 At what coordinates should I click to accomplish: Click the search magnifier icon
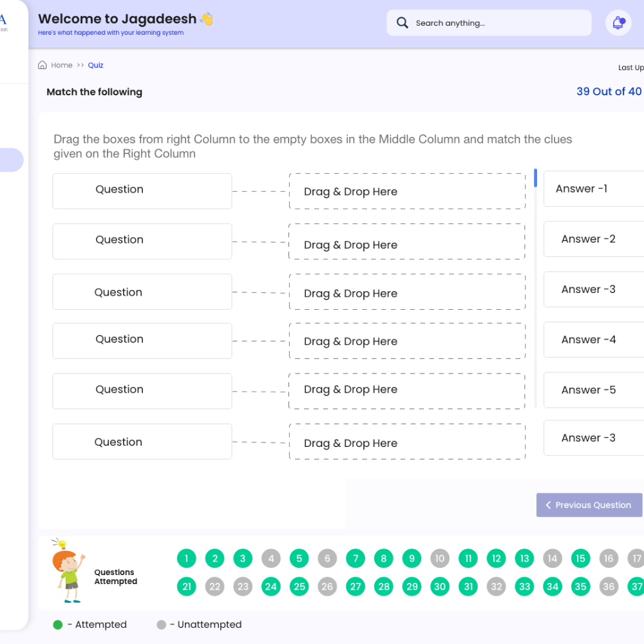click(x=402, y=23)
